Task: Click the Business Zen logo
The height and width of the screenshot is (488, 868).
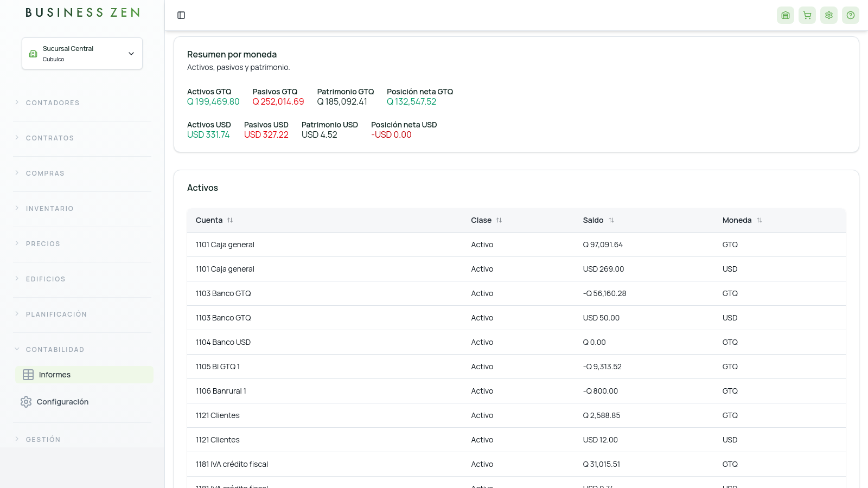Action: click(82, 12)
